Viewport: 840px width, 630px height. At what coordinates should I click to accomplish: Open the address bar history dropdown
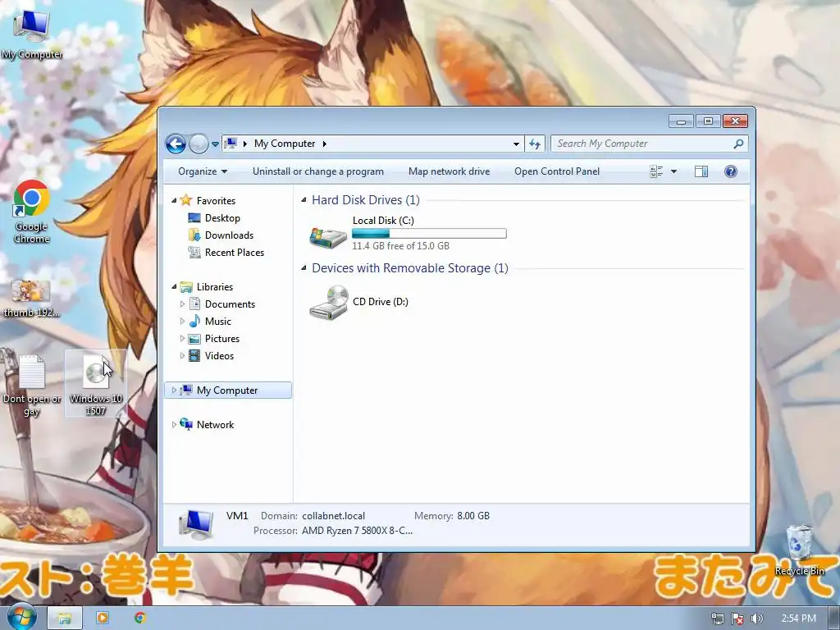pyautogui.click(x=516, y=144)
